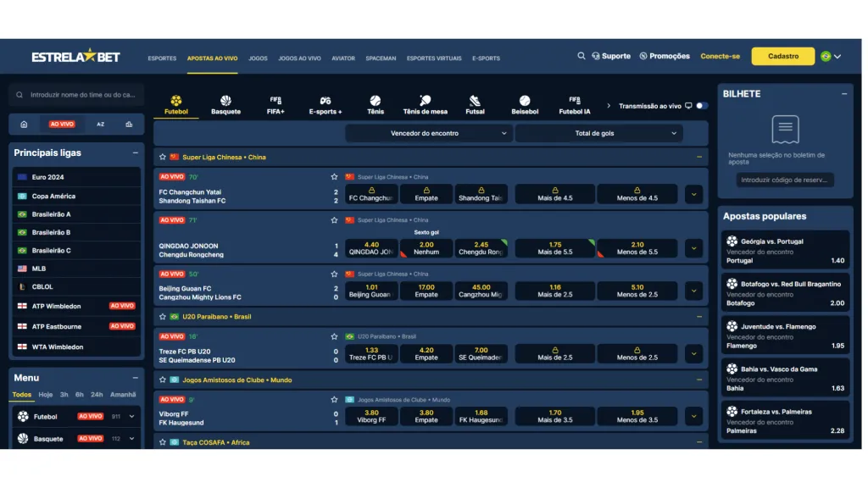Click the search magnifier icon in header

(x=581, y=56)
